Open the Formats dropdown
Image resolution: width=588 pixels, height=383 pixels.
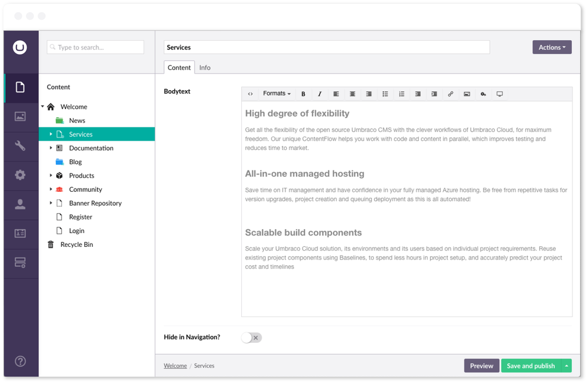point(277,94)
